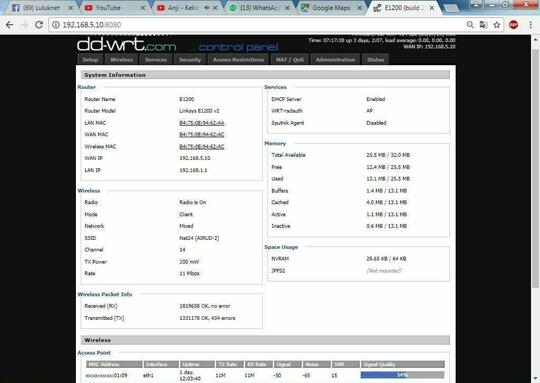Go back to the previous page
The height and width of the screenshot is (383, 540).
coord(10,25)
